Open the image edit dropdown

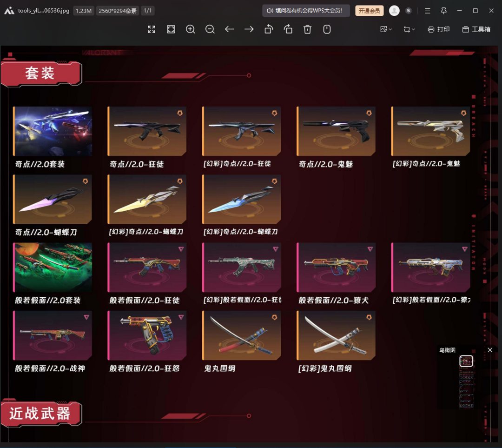pos(386,29)
